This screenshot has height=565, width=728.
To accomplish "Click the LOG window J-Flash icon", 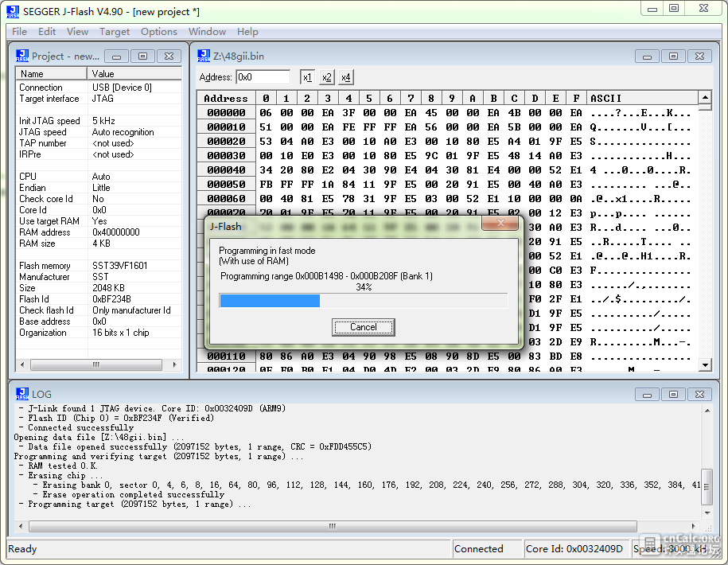I will (22, 394).
